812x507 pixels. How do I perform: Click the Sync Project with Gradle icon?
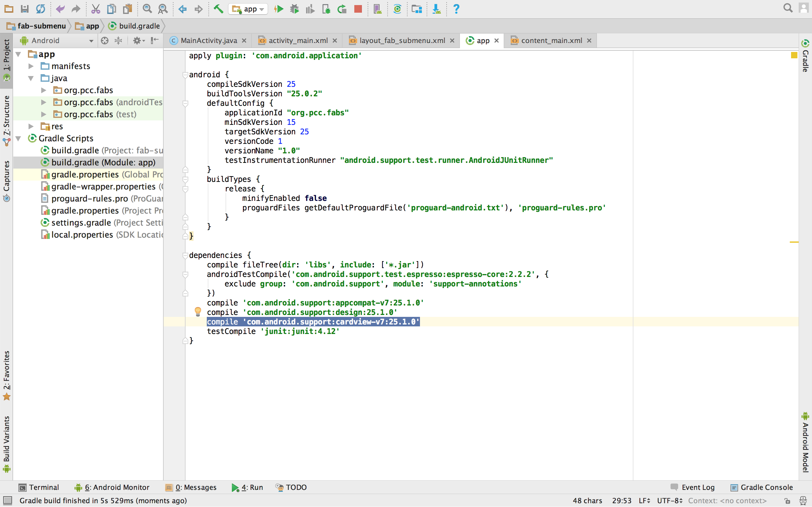click(397, 9)
